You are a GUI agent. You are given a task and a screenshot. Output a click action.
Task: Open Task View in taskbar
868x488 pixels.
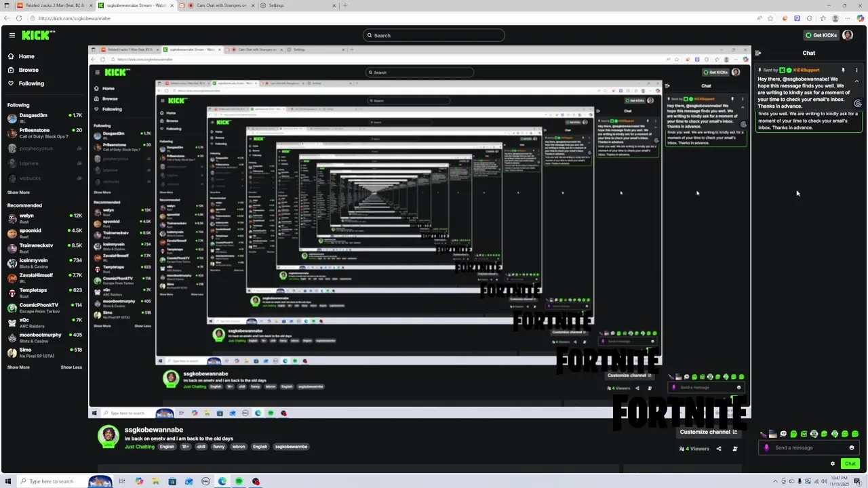click(122, 482)
